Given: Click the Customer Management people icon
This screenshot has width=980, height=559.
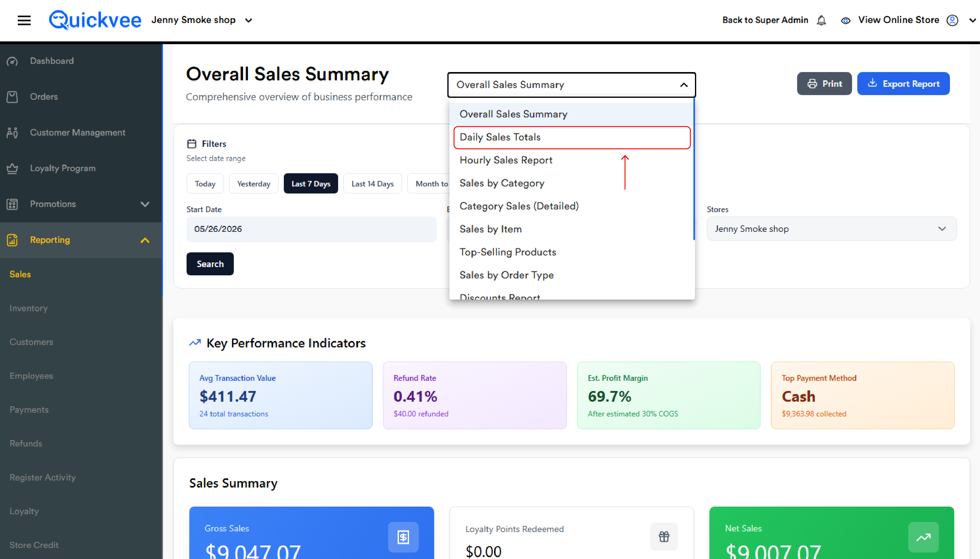Looking at the screenshot, I should click(12, 132).
